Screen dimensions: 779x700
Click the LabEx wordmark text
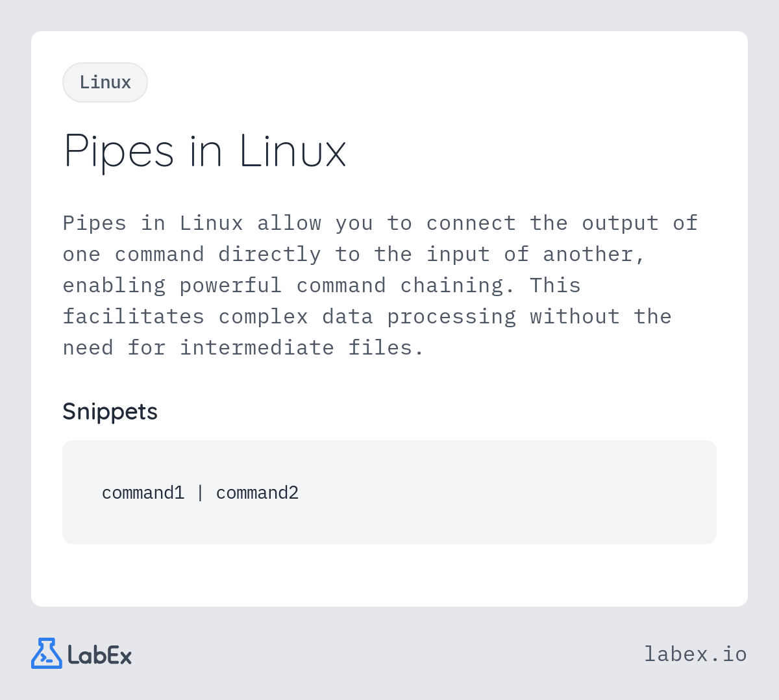(100, 655)
